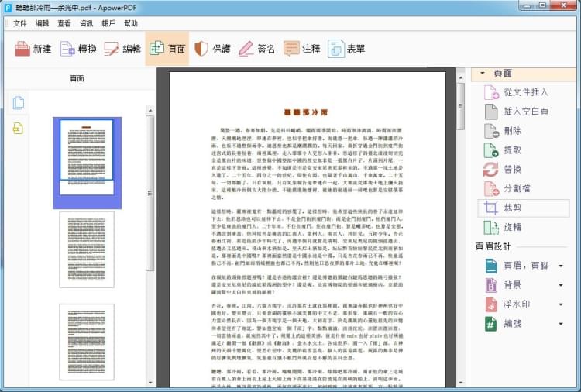Show page thumbnails via left sidebar pages icon
This screenshot has width=581, height=392.
pos(18,102)
